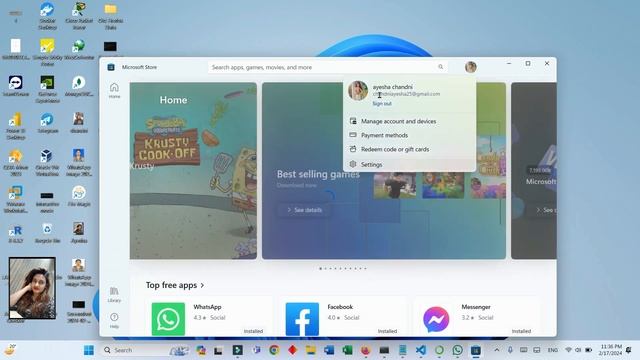The width and height of the screenshot is (640, 360).
Task: Click the Manage account and devices icon
Action: point(353,121)
